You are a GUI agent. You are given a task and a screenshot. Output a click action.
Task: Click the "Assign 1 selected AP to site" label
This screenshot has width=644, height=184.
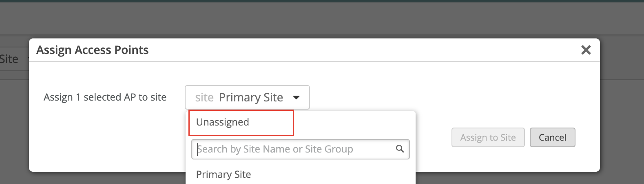tap(105, 97)
